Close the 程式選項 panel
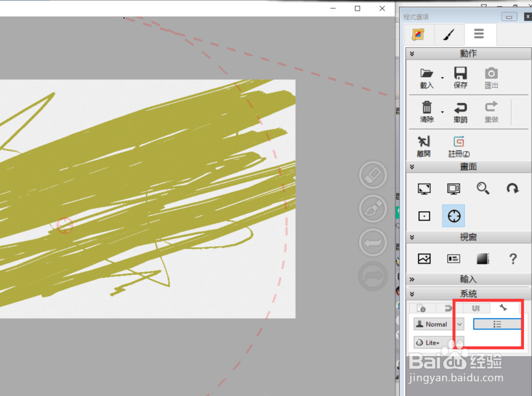532x396 pixels. point(528,16)
